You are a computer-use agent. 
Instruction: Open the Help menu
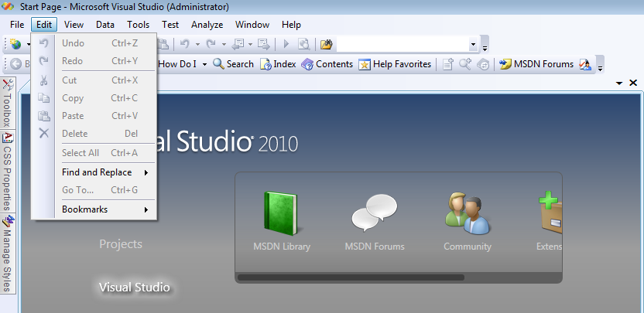291,25
